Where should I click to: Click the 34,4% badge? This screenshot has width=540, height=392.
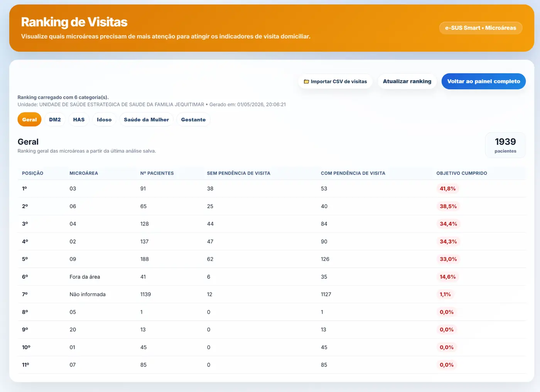pos(448,224)
